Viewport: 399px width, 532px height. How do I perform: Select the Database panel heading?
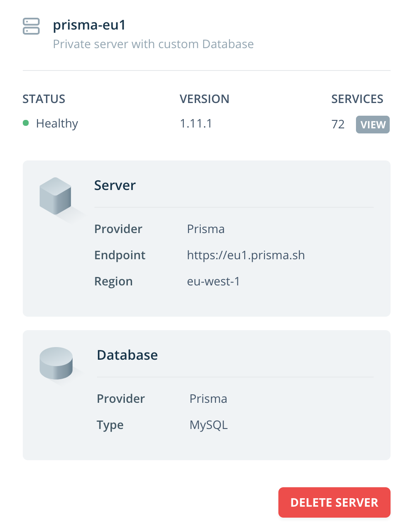click(127, 355)
